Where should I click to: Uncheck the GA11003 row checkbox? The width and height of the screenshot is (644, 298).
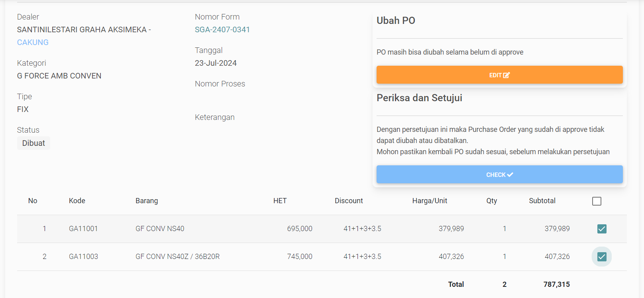602,257
